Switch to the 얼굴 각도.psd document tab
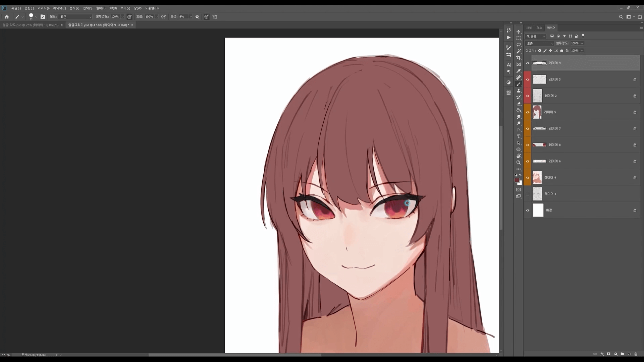Viewport: 644px width, 362px height. click(30, 25)
